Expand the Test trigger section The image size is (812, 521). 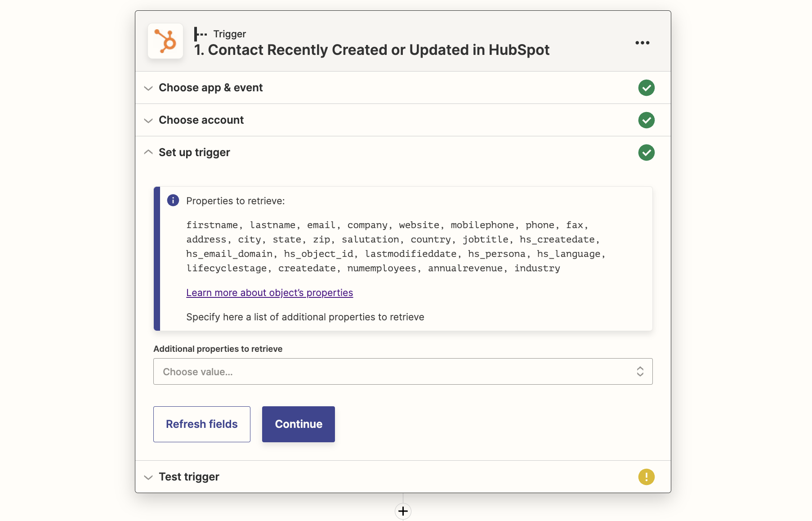coord(148,477)
